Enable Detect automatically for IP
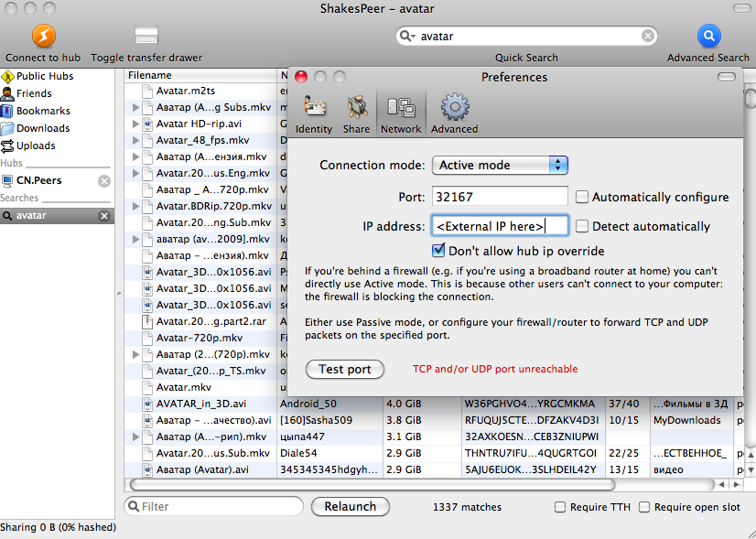756x539 pixels. click(582, 226)
